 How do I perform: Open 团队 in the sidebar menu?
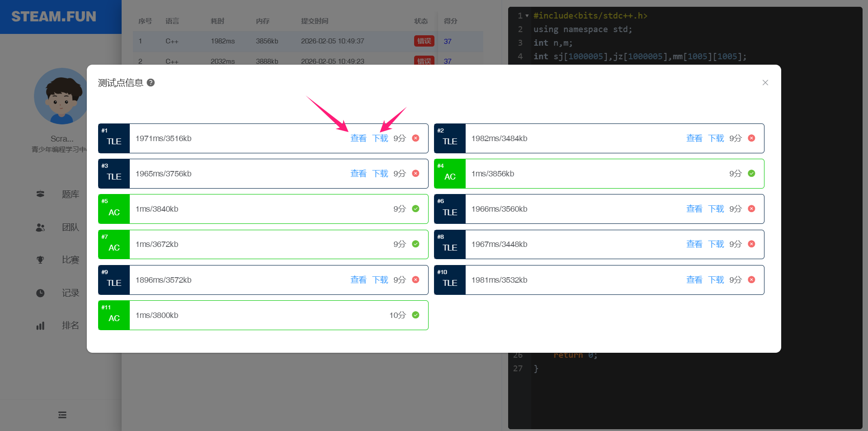point(71,227)
